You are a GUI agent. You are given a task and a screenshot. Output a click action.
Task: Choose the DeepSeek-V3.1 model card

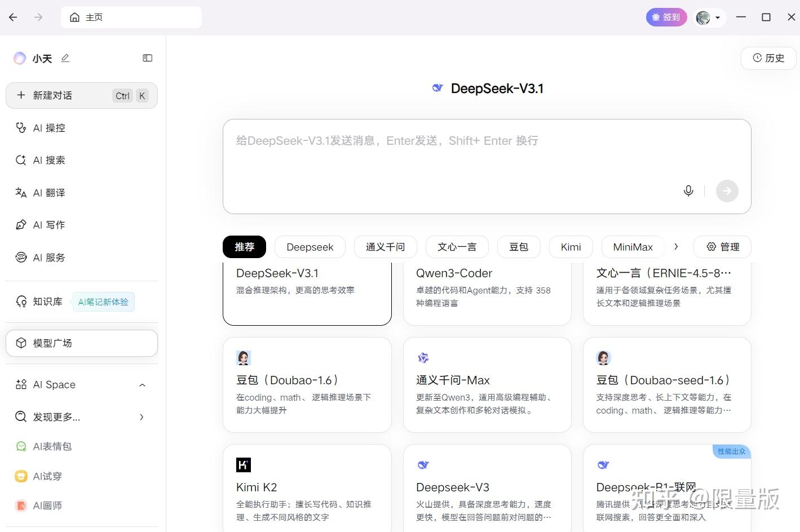307,294
